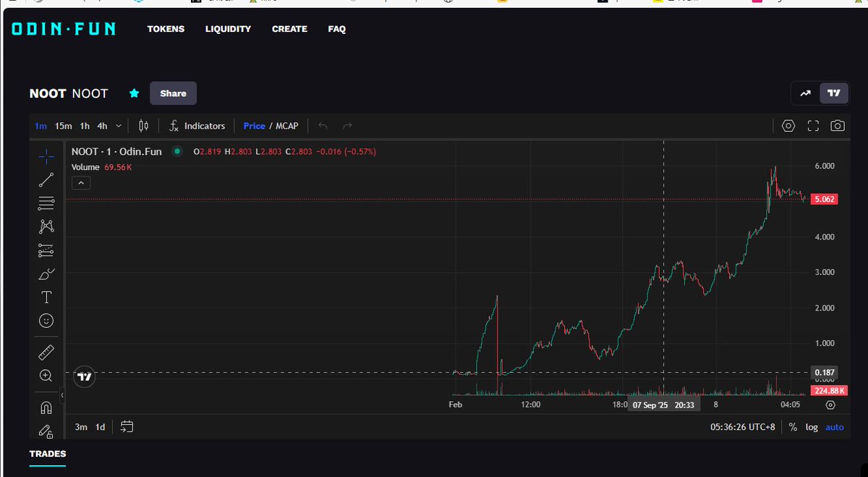The image size is (868, 477).
Task: Take a chart snapshot with camera icon
Action: 838,126
